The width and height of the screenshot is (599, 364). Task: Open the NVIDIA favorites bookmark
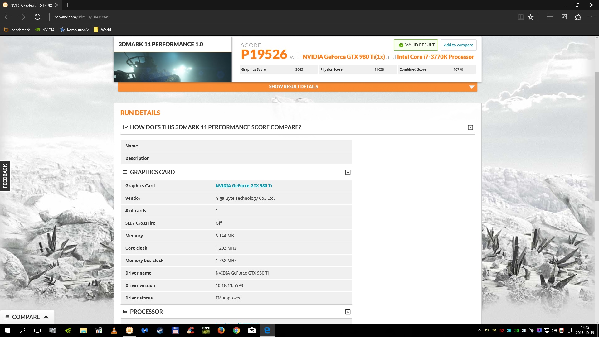(45, 30)
